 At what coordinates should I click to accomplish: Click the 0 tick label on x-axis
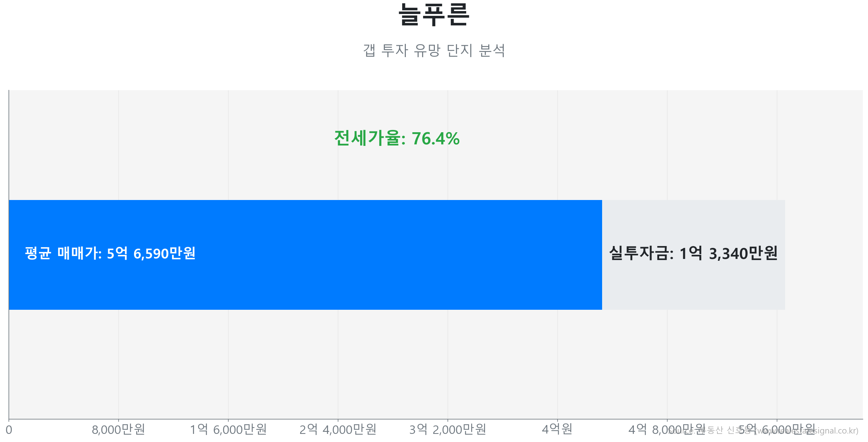click(9, 430)
